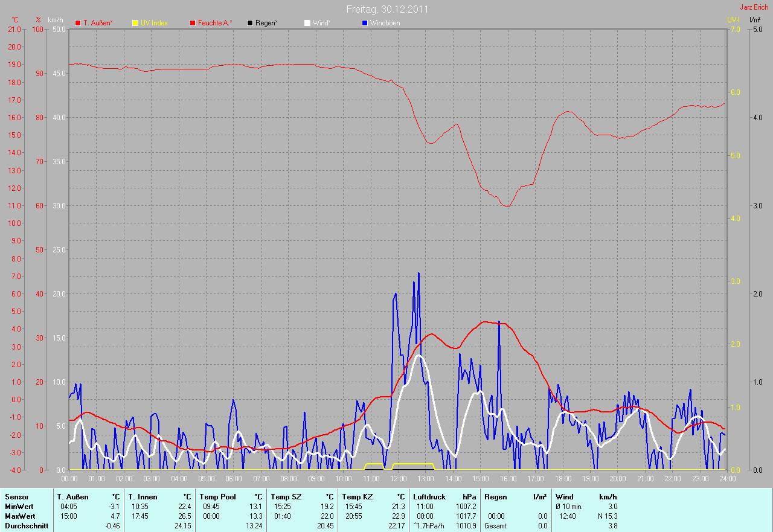Click the red Feuchte A. legend swatch

(x=193, y=23)
